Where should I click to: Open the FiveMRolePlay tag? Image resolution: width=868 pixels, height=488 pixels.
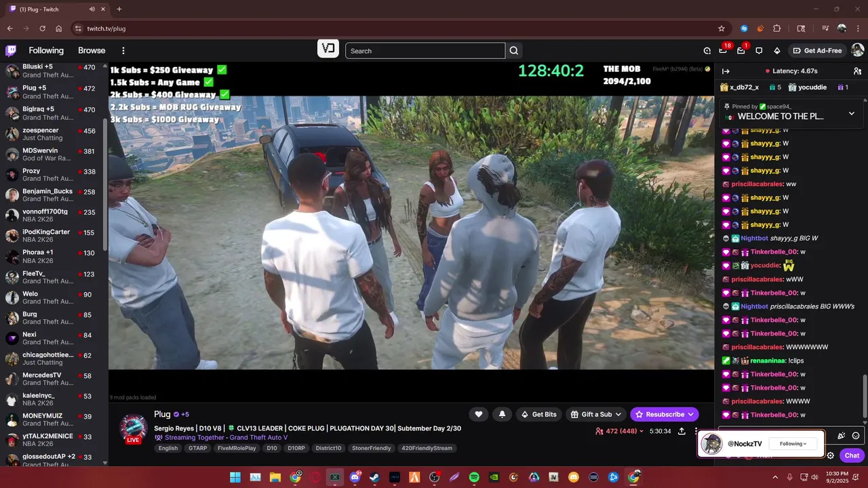pos(237,448)
